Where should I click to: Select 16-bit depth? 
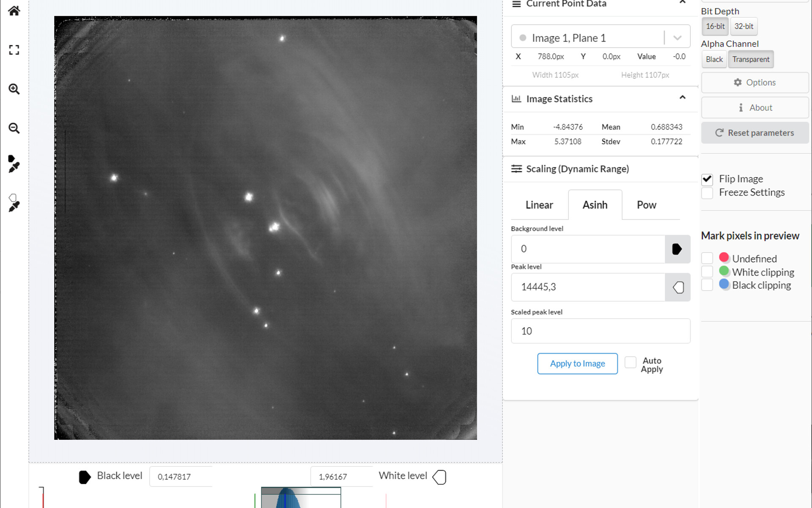tap(715, 26)
